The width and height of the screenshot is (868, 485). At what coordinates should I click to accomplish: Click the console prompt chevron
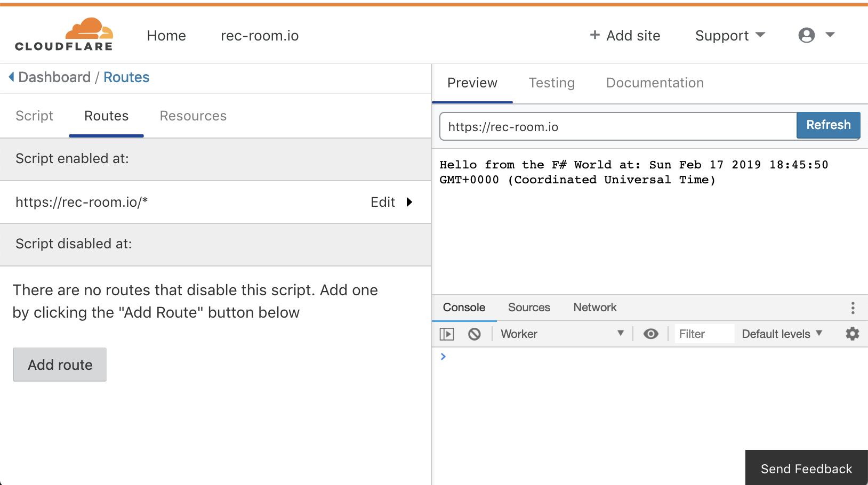443,357
